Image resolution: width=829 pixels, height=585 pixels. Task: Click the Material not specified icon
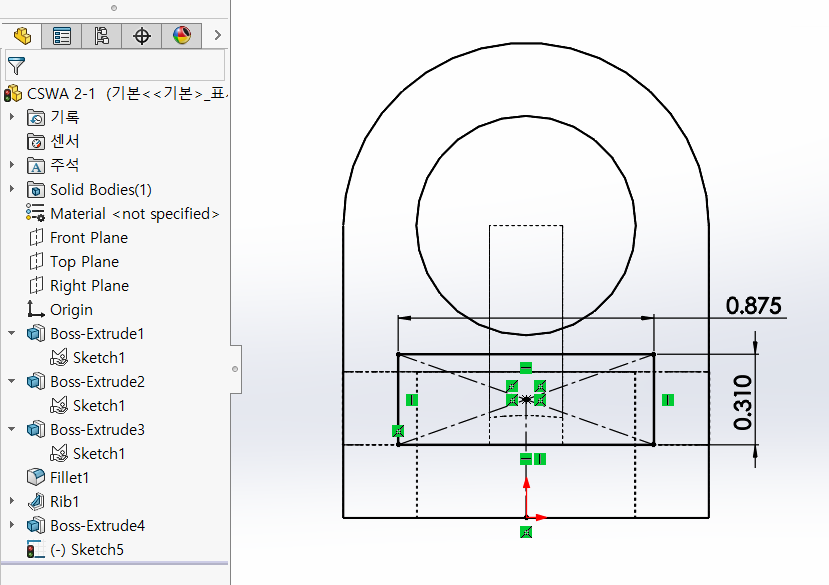(35, 213)
